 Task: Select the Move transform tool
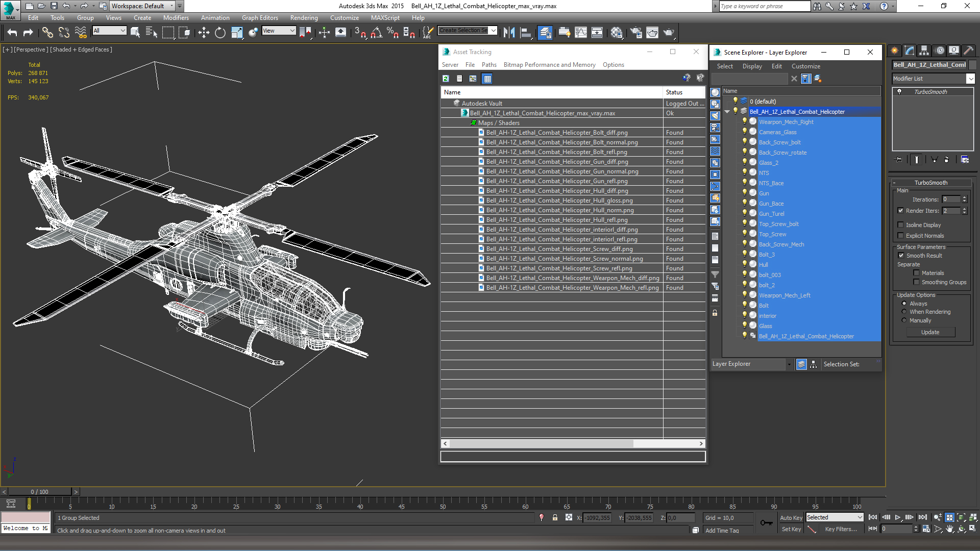tap(204, 33)
